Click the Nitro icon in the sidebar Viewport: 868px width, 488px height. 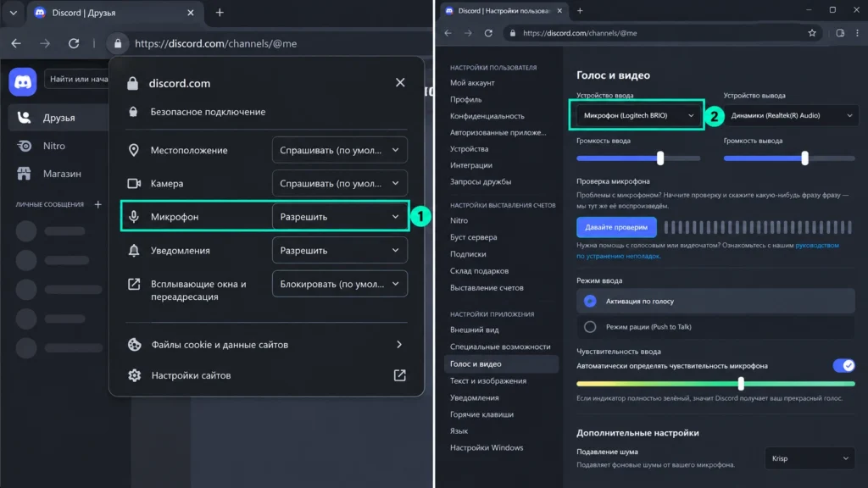pyautogui.click(x=25, y=146)
